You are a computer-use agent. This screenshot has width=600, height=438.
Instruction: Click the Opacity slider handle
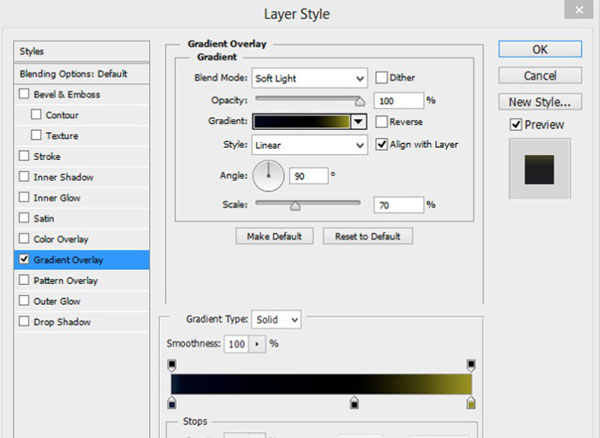point(360,100)
